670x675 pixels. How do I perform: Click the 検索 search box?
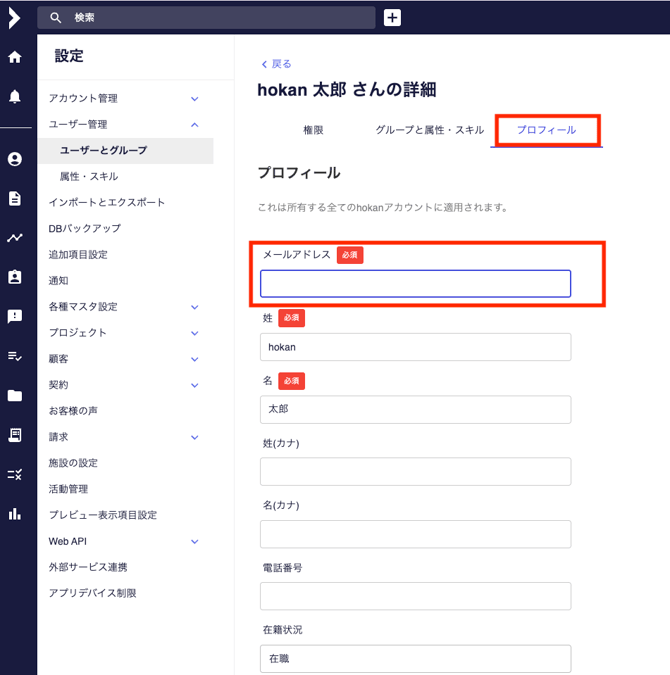207,18
